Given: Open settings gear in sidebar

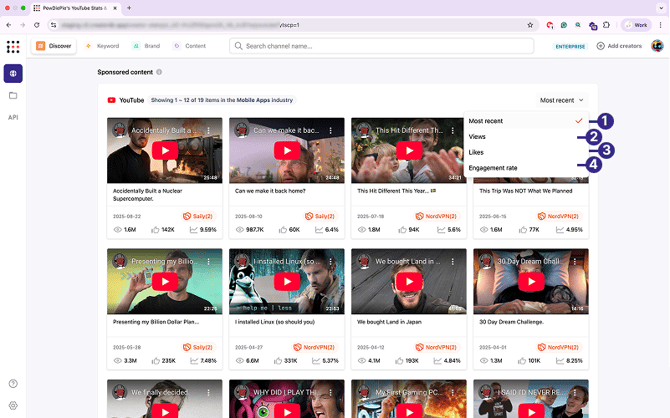Looking at the screenshot, I should pos(13,406).
